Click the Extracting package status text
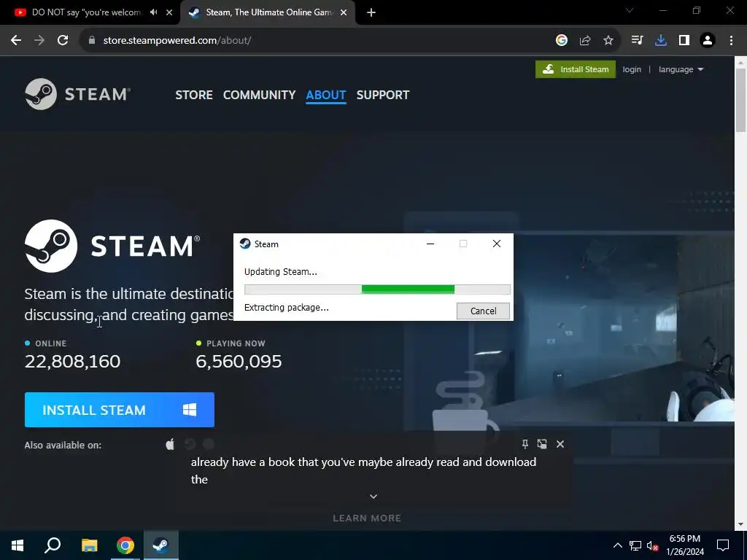 (286, 308)
